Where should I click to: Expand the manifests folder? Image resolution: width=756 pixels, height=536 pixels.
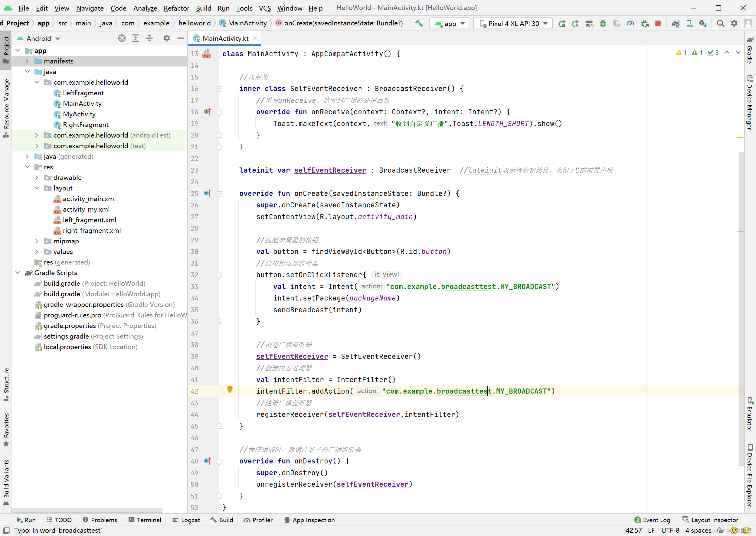click(x=27, y=61)
